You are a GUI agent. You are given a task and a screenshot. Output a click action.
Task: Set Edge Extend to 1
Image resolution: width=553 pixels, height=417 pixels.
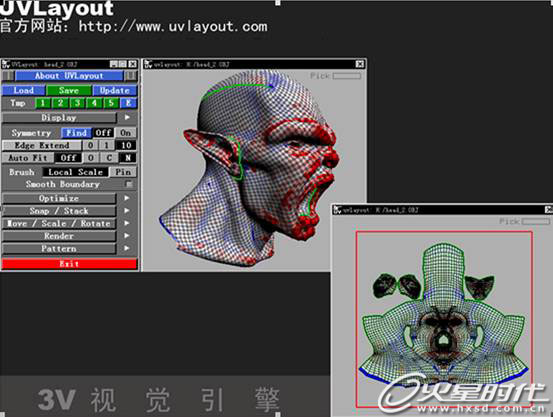(106, 145)
